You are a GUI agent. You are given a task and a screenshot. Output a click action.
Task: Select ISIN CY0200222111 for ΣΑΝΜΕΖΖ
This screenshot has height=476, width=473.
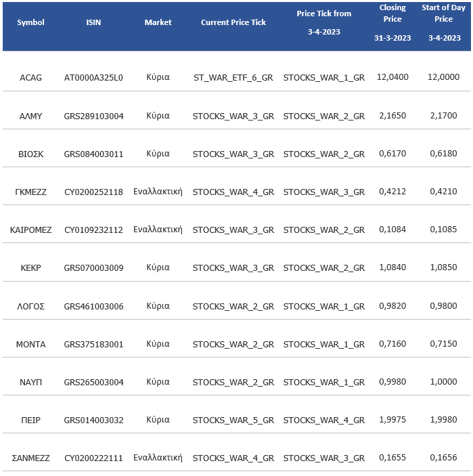pos(93,458)
